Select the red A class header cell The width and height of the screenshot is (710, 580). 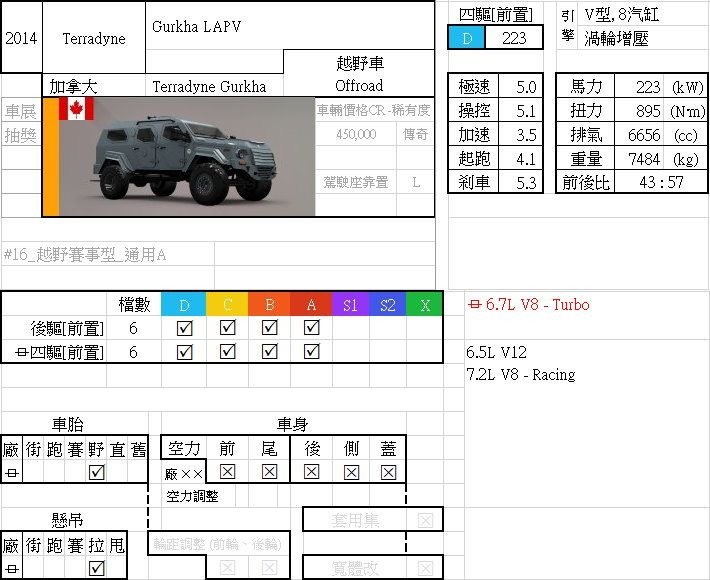[x=312, y=304]
